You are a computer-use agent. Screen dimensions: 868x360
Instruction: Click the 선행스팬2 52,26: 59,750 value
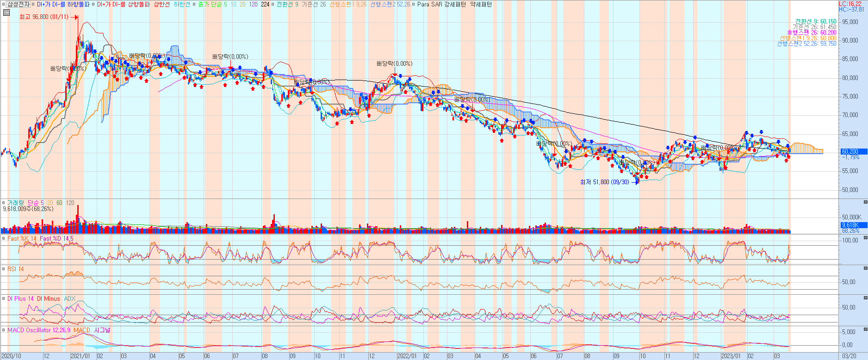coord(806,44)
